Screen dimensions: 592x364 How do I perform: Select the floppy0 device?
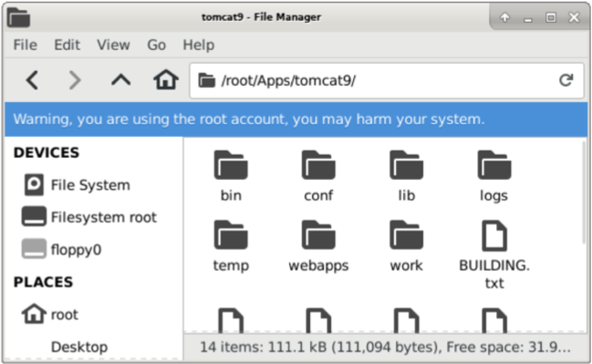point(61,250)
